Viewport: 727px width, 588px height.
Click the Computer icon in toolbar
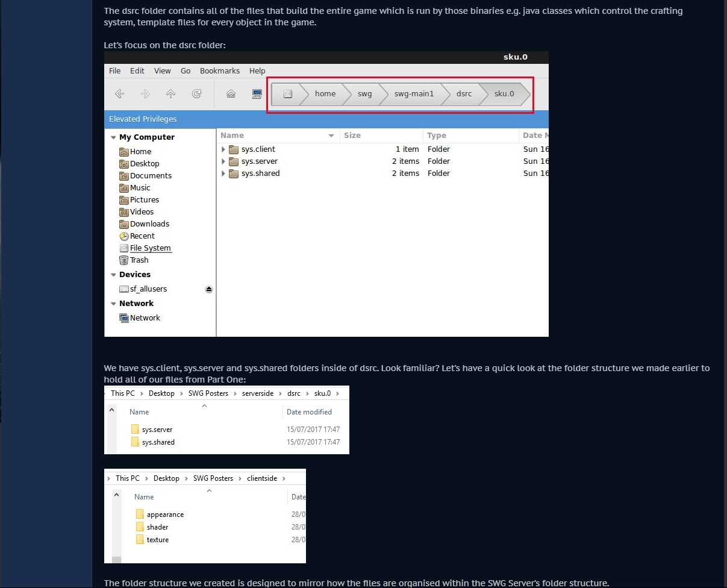(257, 93)
